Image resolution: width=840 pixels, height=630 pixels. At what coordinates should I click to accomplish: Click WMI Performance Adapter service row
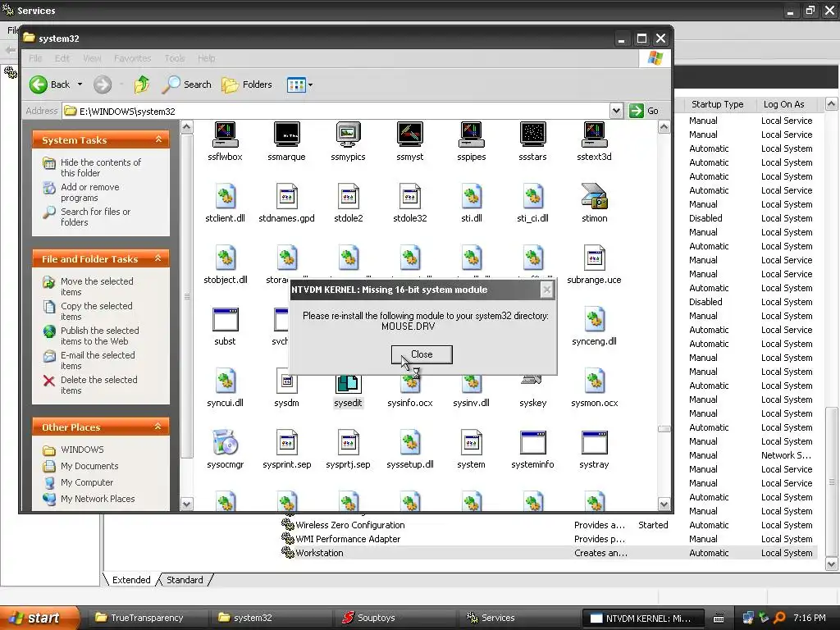[549, 539]
